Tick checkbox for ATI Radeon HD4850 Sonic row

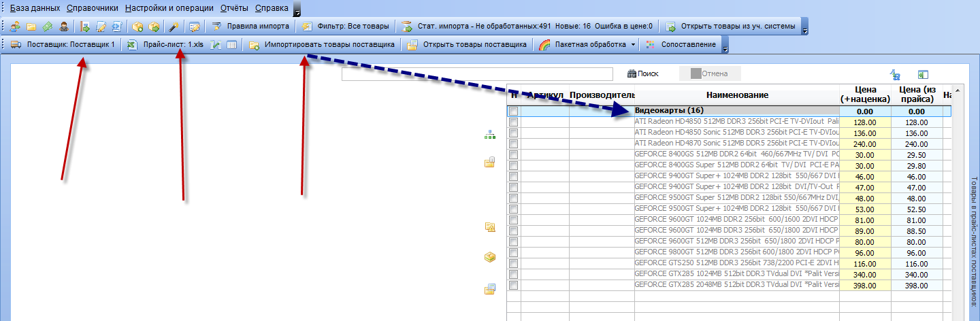(514, 133)
